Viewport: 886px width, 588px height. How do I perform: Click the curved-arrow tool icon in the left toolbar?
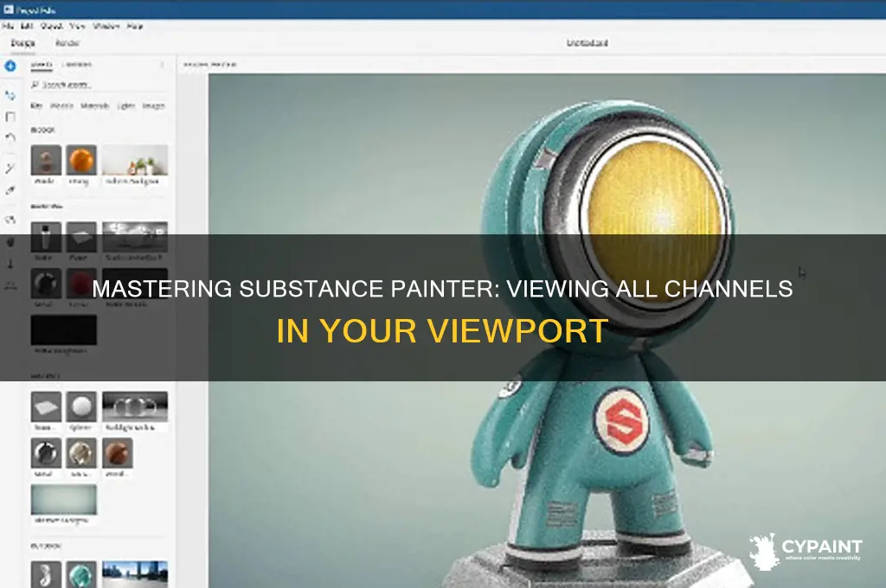coord(10,137)
